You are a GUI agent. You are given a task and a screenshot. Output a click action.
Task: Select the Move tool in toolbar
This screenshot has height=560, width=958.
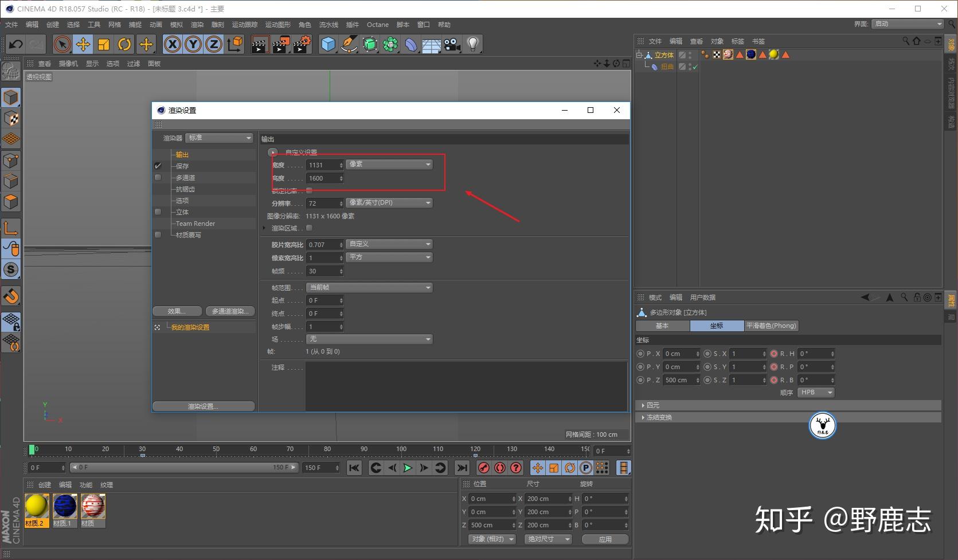83,44
